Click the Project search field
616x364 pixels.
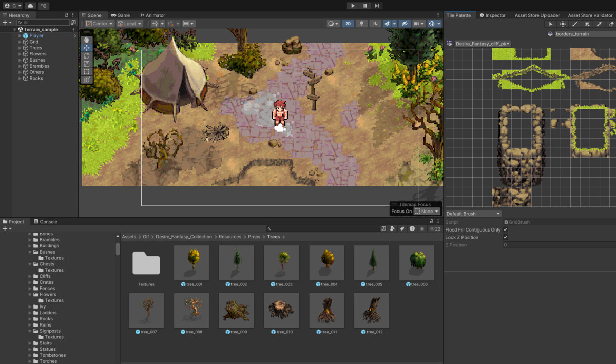click(322, 229)
